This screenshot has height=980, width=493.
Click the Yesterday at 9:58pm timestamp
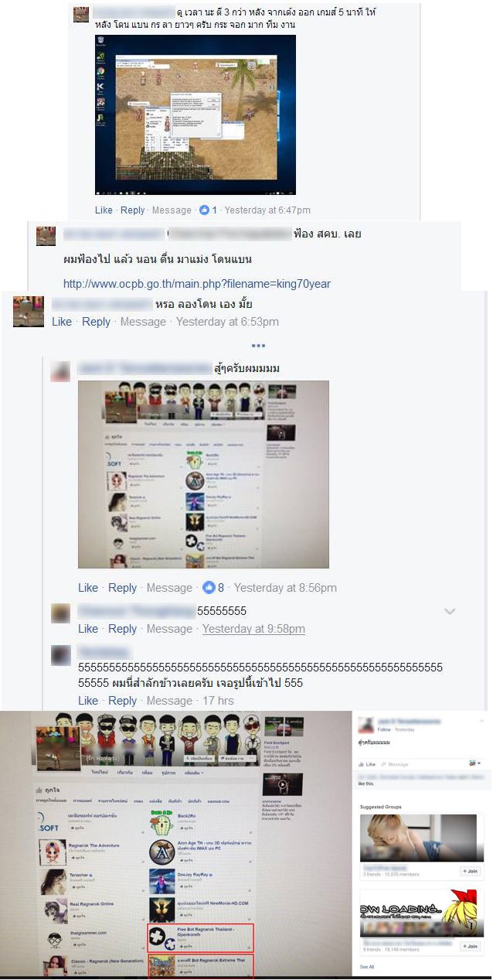point(253,629)
